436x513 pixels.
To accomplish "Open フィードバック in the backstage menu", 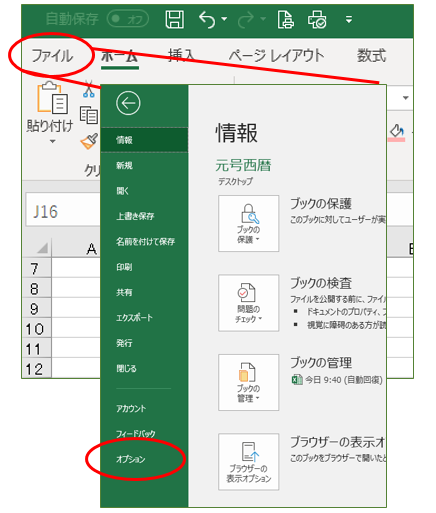I will coord(144,433).
